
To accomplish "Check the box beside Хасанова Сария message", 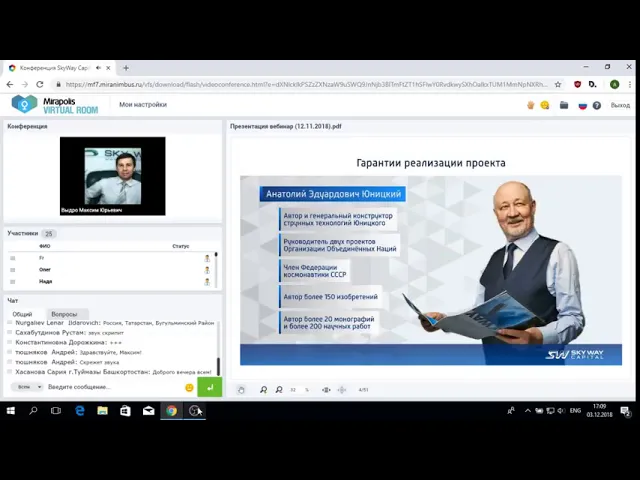I will coord(10,371).
